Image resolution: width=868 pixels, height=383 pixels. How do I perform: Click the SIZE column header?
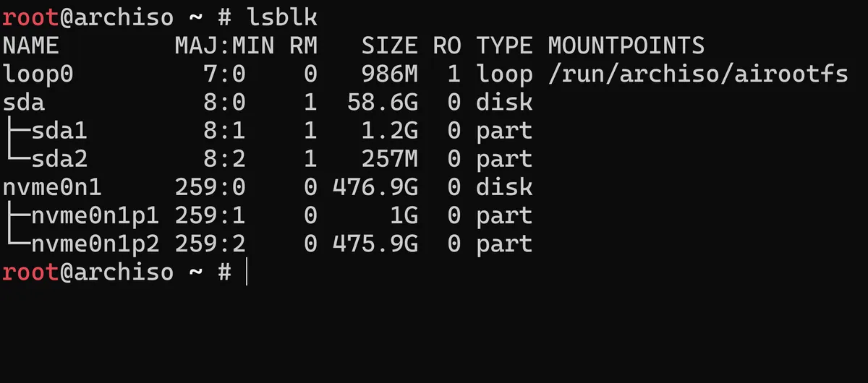(x=389, y=46)
